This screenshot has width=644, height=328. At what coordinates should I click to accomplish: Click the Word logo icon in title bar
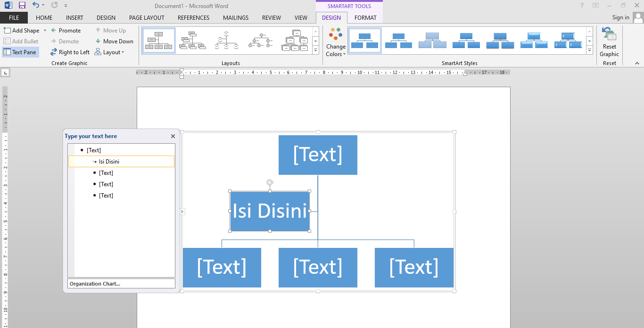(x=8, y=6)
